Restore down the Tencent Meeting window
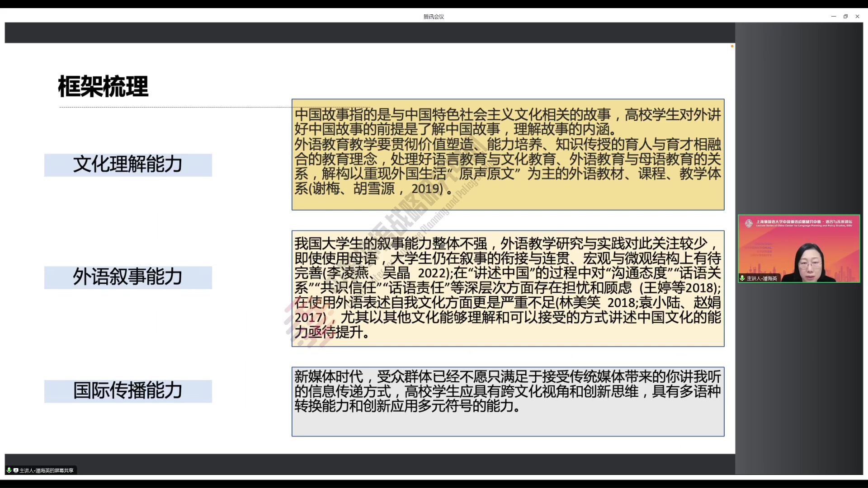This screenshot has height=488, width=868. pos(845,16)
